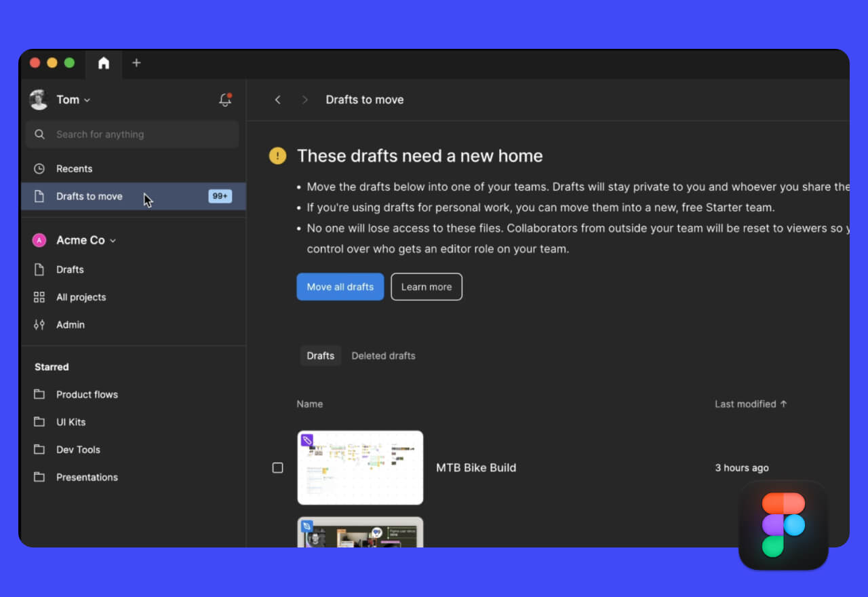Click the Recents clock icon
This screenshot has width=868, height=597.
click(39, 169)
